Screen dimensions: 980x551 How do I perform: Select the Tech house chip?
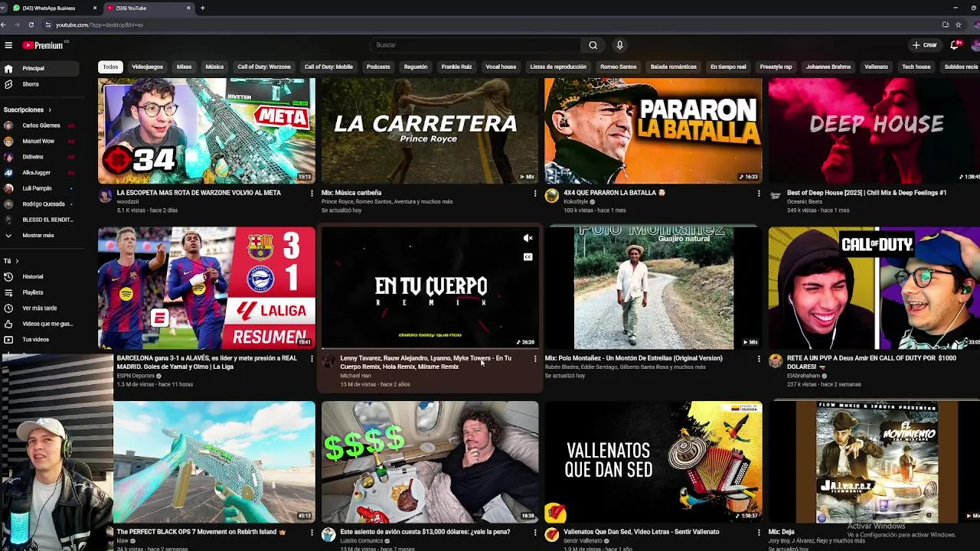pos(916,67)
